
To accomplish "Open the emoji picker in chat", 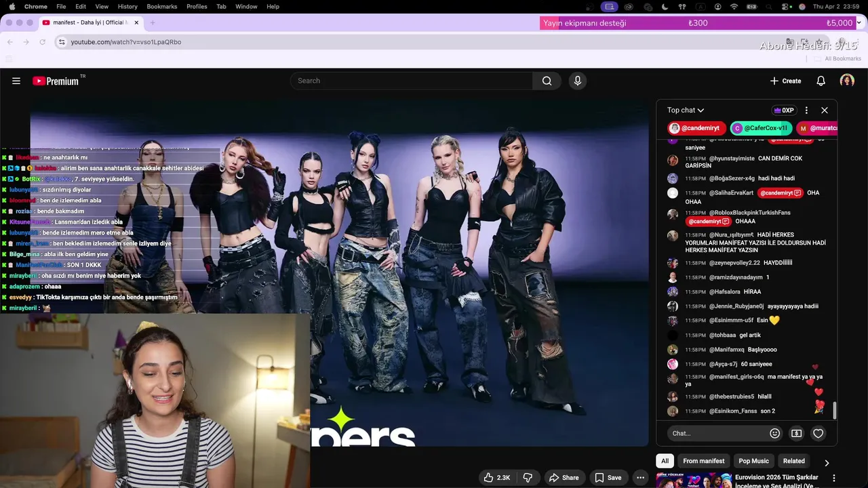I will [x=775, y=433].
